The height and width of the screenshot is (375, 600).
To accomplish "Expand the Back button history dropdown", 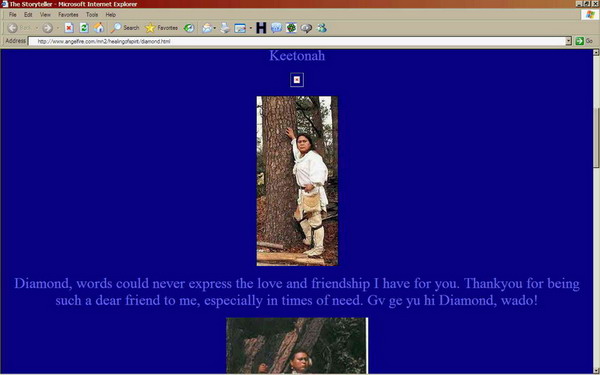I will pyautogui.click(x=37, y=28).
